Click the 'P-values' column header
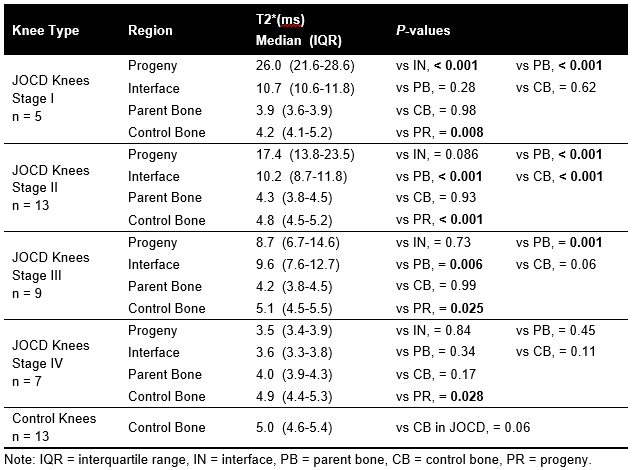632x470 pixels. pos(423,30)
